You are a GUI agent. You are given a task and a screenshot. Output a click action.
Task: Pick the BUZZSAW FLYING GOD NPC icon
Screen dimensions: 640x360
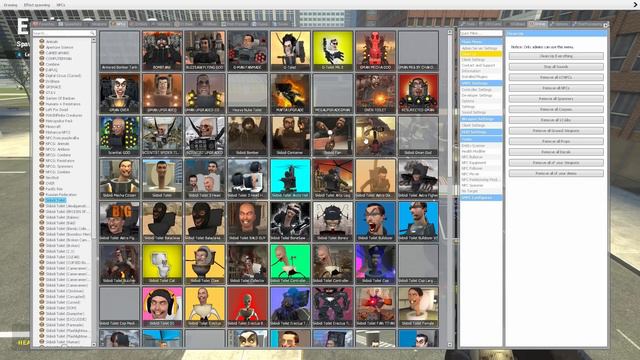point(205,50)
